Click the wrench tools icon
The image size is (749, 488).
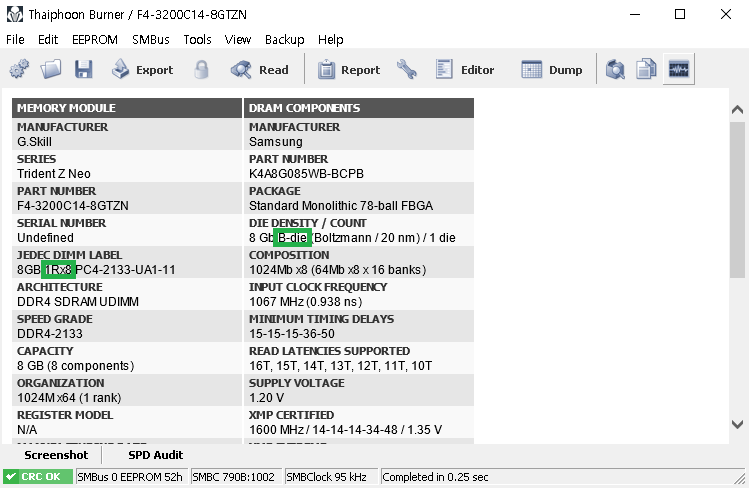click(407, 70)
